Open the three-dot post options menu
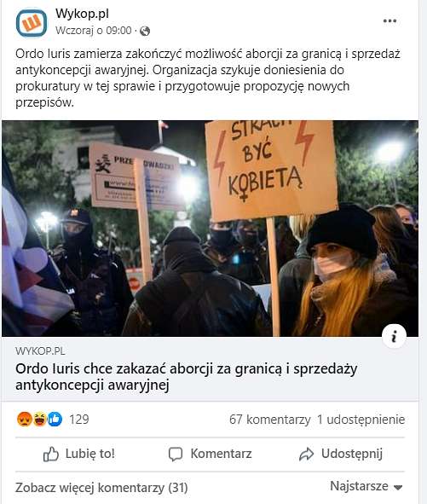 (x=389, y=21)
